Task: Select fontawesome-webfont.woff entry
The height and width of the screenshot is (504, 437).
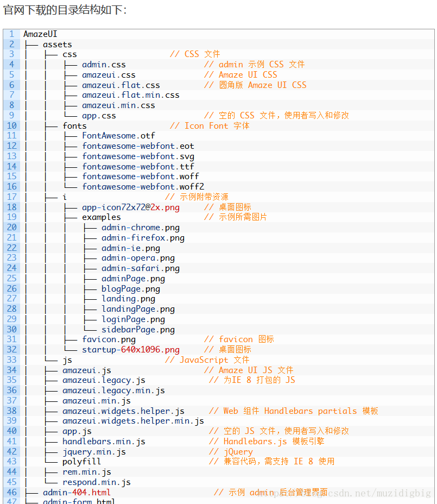Action: pyautogui.click(x=141, y=177)
